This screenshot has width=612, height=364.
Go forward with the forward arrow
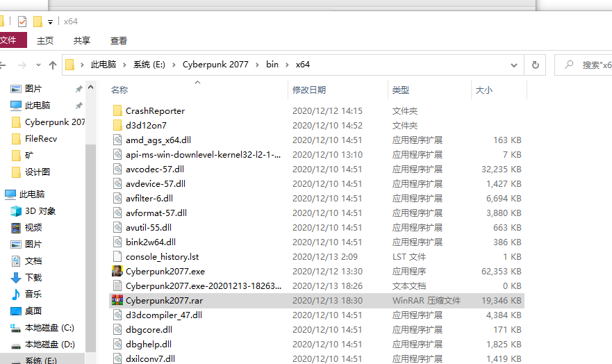[x=22, y=65]
